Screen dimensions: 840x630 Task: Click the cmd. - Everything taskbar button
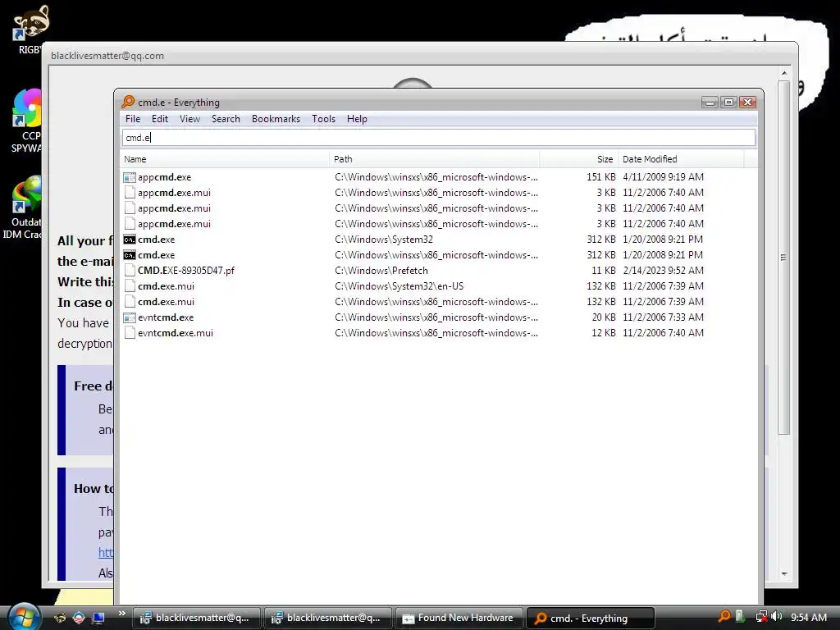(x=591, y=618)
